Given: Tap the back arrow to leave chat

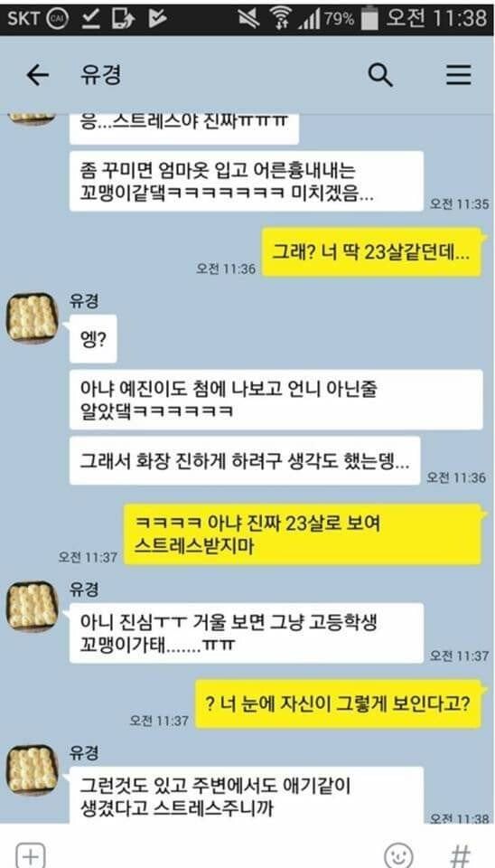Looking at the screenshot, I should point(38,75).
